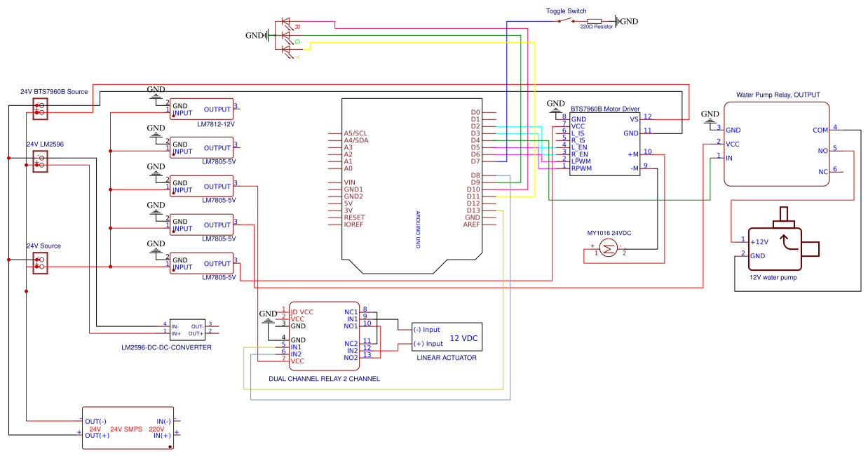Select the "(+) Input" actuator terminal label

pyautogui.click(x=428, y=344)
